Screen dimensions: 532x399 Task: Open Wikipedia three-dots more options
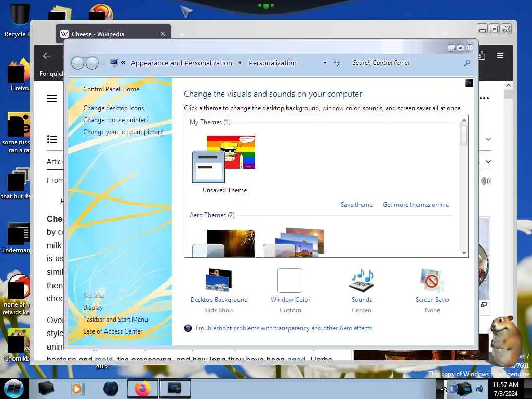coord(485,98)
